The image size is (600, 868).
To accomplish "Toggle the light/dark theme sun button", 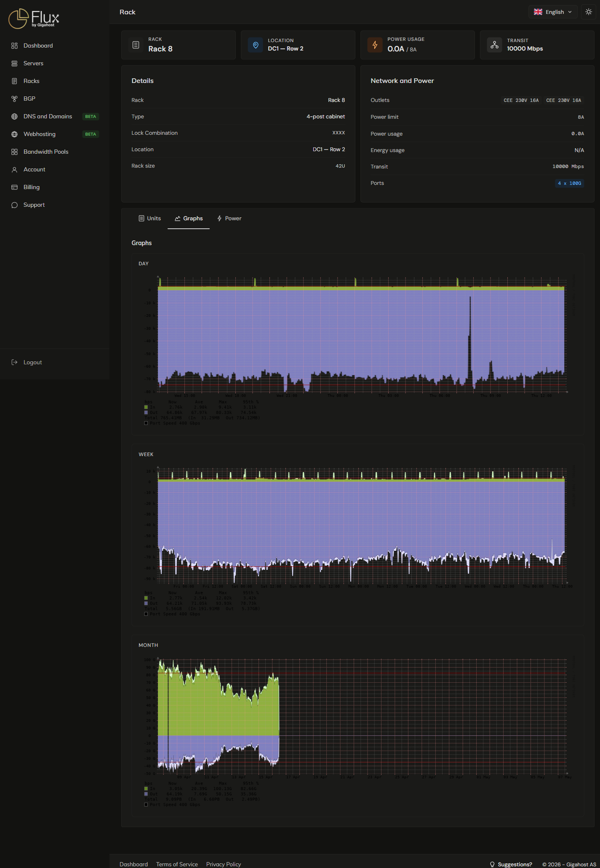I will tap(589, 12).
